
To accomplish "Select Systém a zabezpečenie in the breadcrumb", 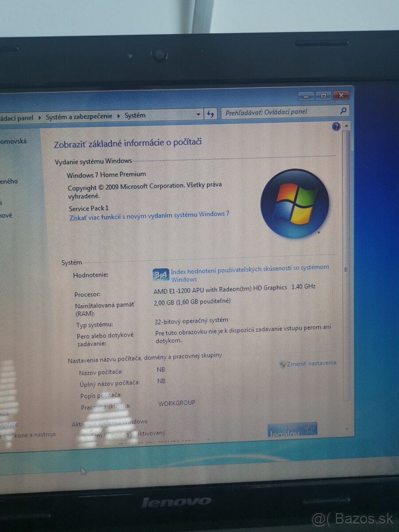I will pyautogui.click(x=79, y=115).
